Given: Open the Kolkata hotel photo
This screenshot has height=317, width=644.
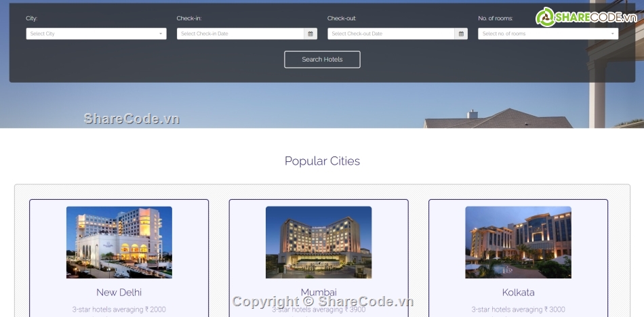Looking at the screenshot, I should [x=518, y=242].
